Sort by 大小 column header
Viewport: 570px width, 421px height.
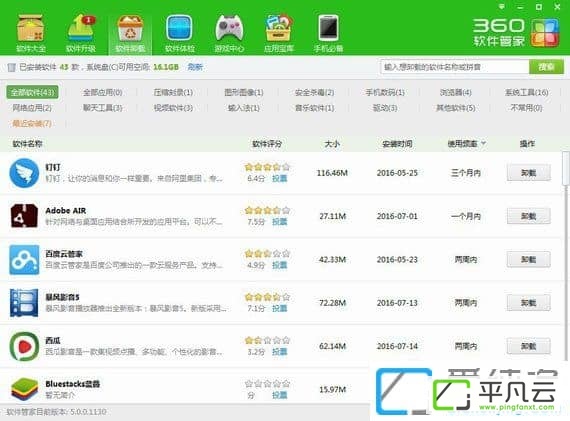click(332, 144)
